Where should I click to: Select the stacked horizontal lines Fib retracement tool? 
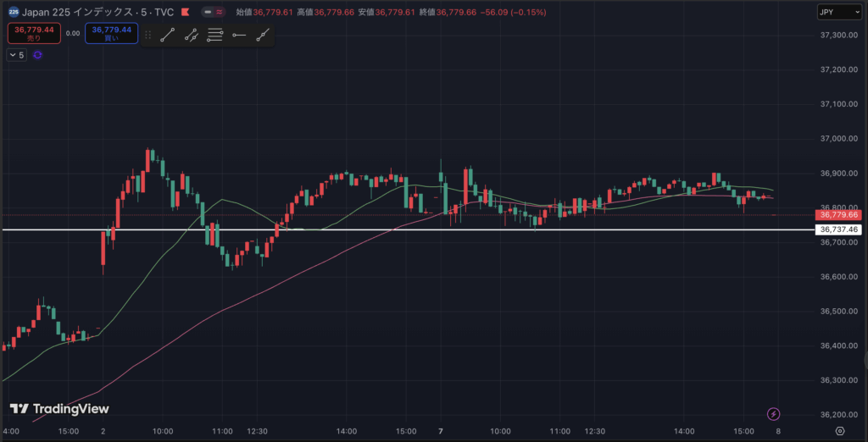pyautogui.click(x=214, y=36)
